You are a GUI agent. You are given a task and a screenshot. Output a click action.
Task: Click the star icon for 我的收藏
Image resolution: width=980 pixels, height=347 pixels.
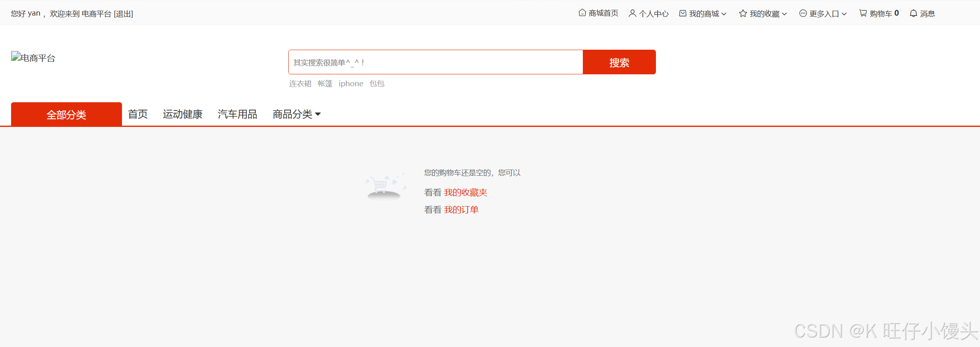pyautogui.click(x=743, y=14)
